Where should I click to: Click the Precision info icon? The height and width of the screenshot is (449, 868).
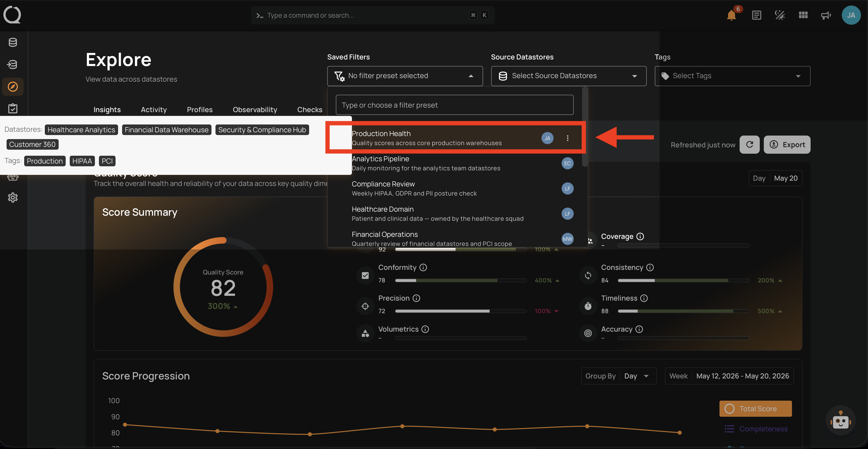(416, 298)
